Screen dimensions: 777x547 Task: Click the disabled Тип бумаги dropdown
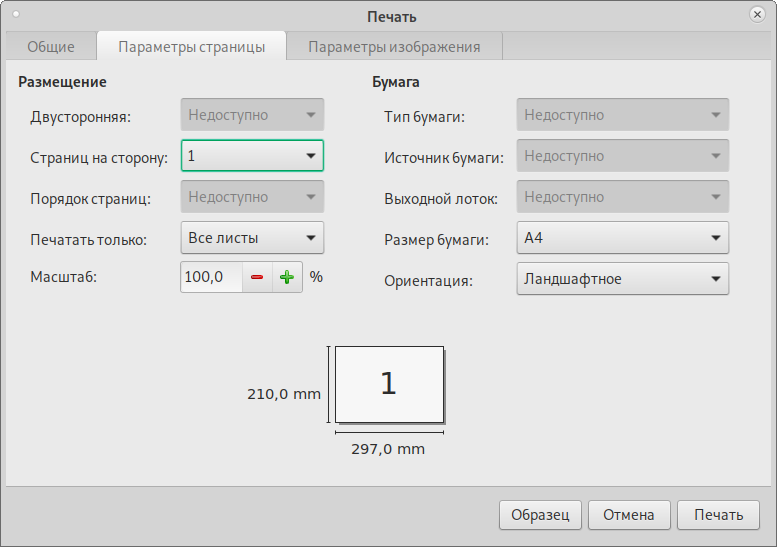point(622,115)
